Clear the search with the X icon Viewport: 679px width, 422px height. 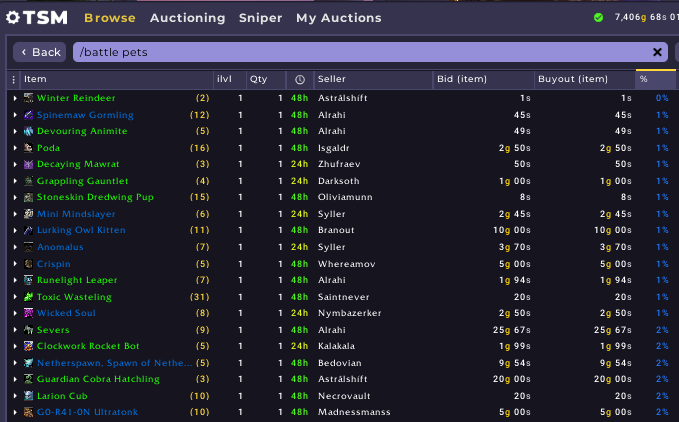[x=657, y=52]
